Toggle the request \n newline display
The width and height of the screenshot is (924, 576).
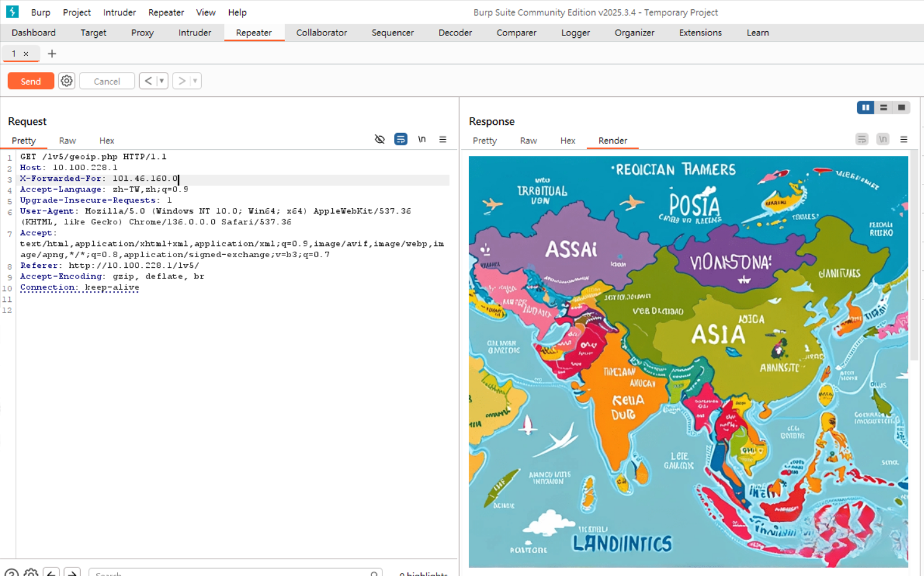(422, 139)
